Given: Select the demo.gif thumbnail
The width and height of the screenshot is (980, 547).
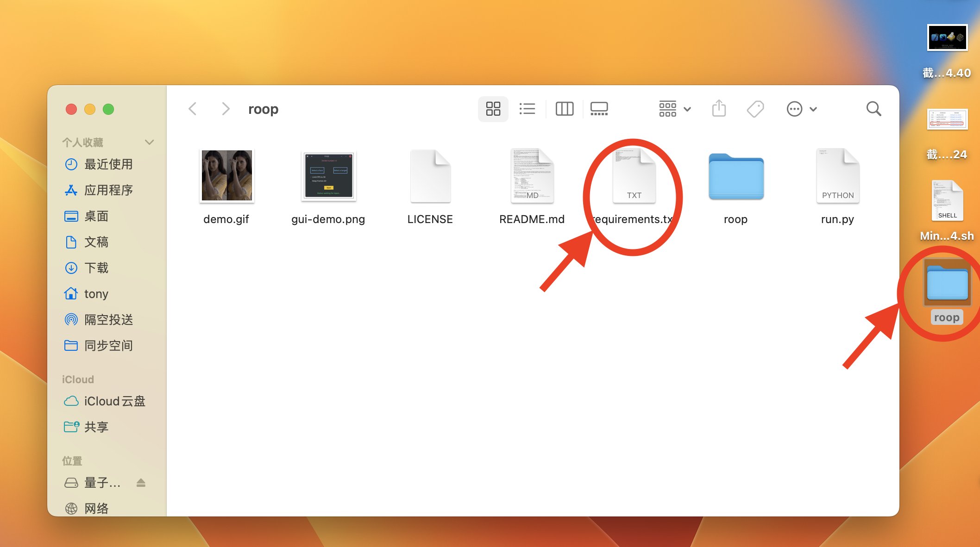Looking at the screenshot, I should 226,176.
